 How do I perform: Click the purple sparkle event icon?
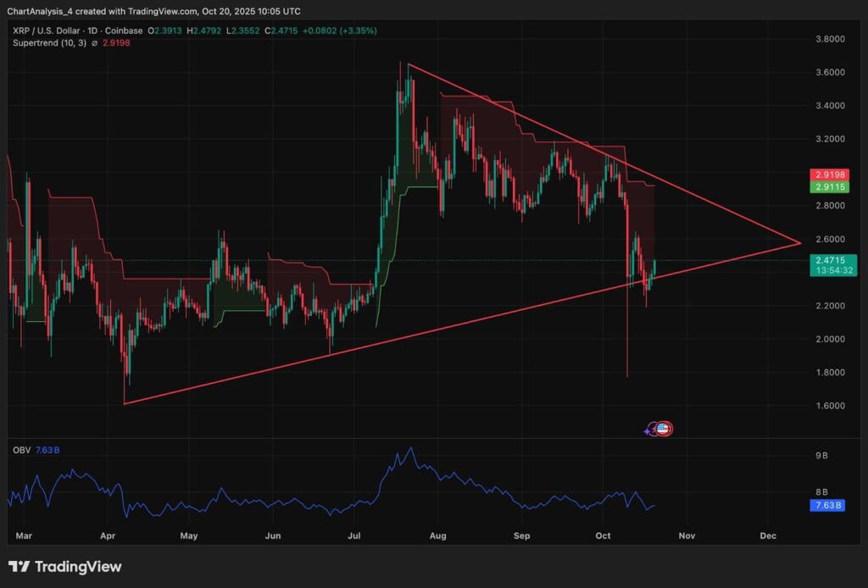coord(650,430)
